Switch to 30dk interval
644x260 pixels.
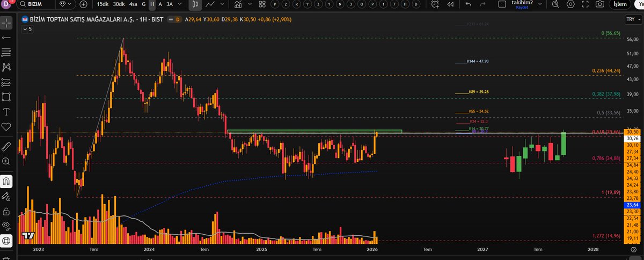pyautogui.click(x=118, y=4)
